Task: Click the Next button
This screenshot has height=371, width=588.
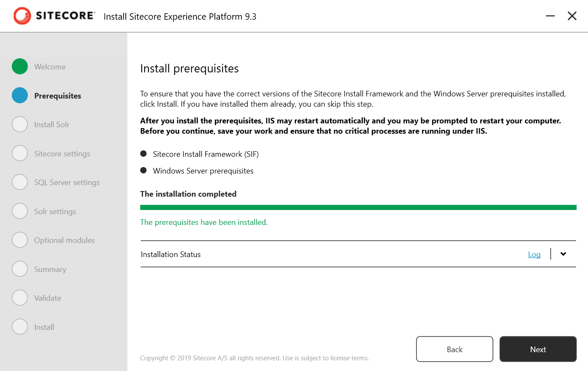Action: coord(538,349)
